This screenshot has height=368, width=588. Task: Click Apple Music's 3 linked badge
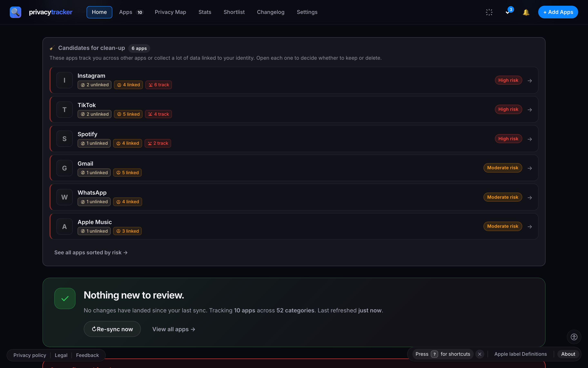tap(127, 231)
